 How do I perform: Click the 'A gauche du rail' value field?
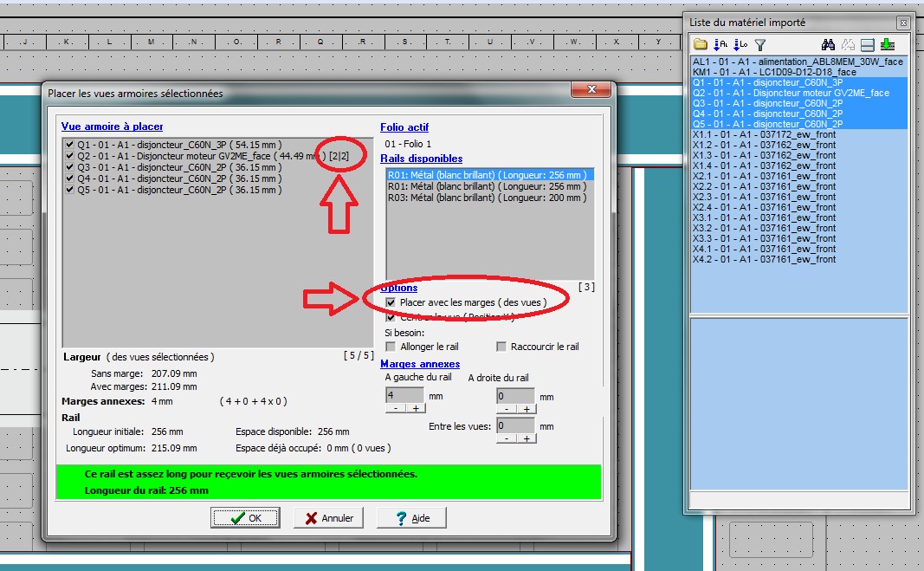(404, 395)
